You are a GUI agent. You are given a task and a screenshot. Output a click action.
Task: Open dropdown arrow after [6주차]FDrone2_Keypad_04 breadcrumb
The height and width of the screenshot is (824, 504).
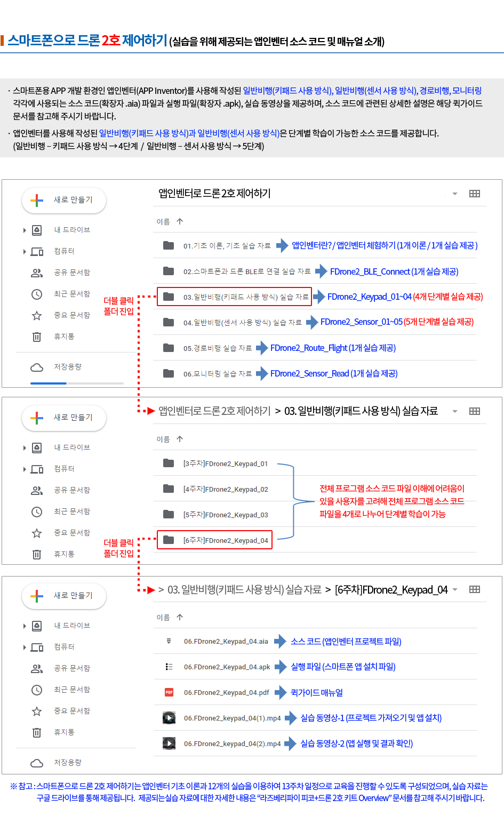coord(455,589)
